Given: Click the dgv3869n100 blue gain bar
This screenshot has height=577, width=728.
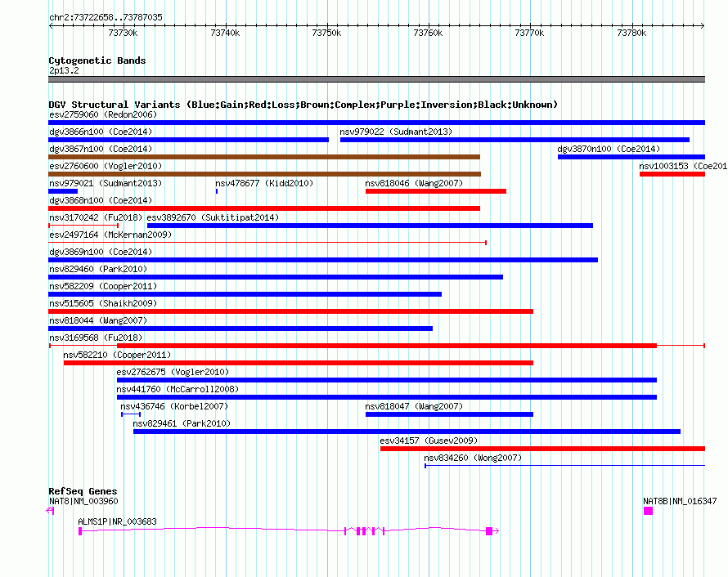Looking at the screenshot, I should tap(323, 260).
